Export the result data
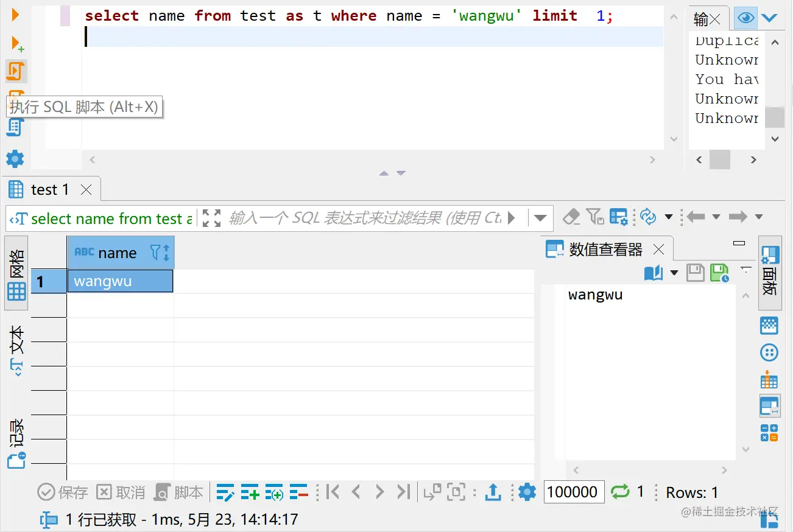793x532 pixels. pos(493,492)
